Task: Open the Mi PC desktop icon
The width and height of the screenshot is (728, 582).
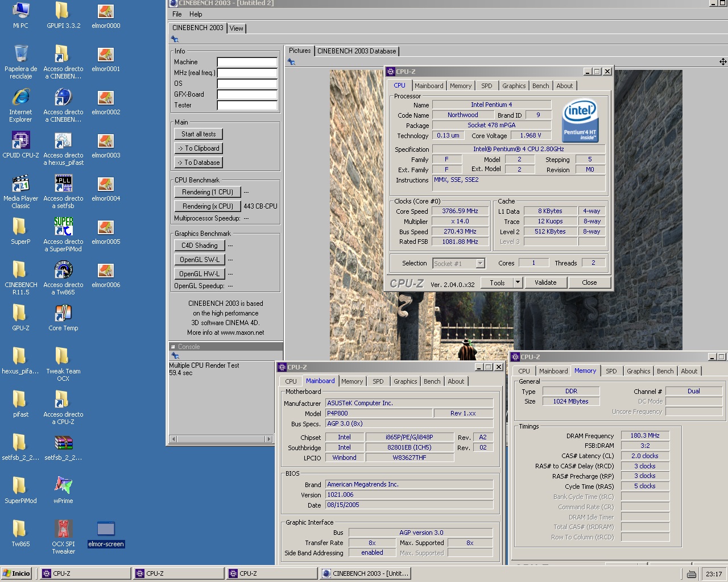Action: tap(20, 15)
